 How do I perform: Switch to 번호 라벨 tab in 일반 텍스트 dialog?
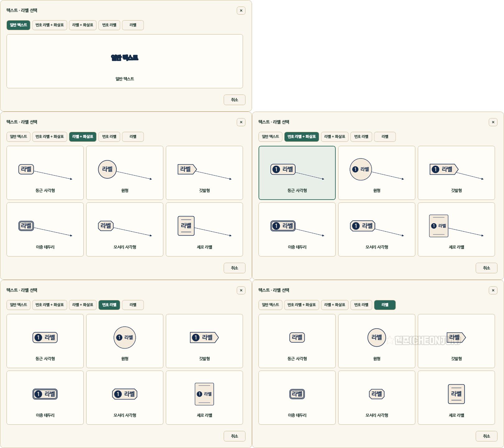point(109,25)
